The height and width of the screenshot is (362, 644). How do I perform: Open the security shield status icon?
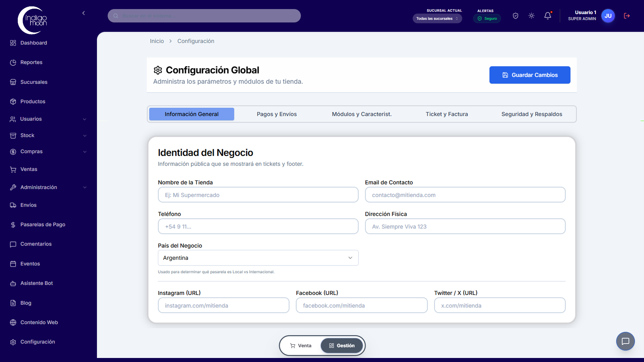[x=515, y=15]
